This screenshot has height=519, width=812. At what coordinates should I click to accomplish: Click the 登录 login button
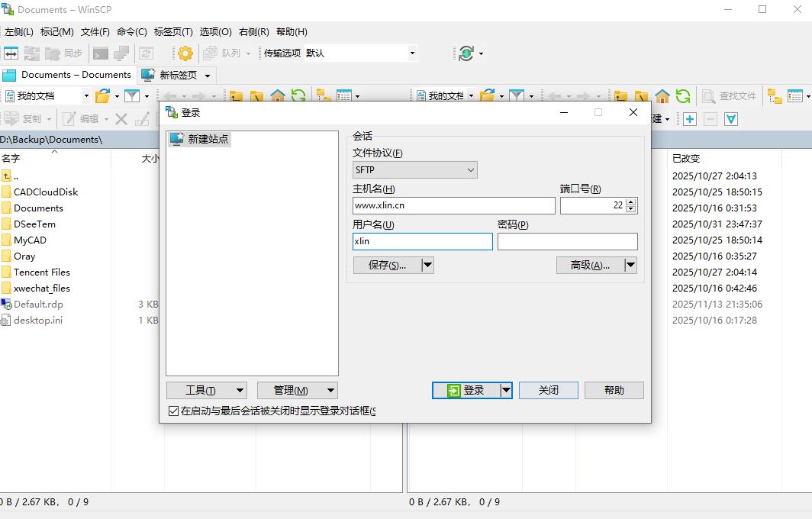tap(466, 391)
